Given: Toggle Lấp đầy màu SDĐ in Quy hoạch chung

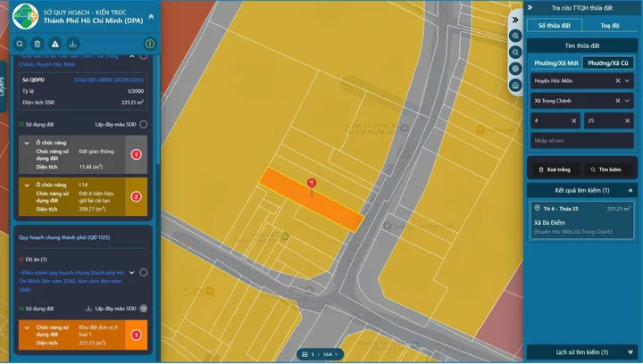Looking at the screenshot, I should click(143, 309).
